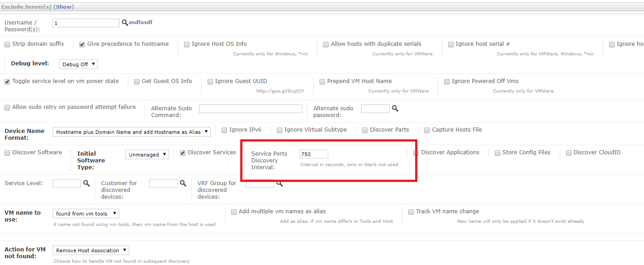This screenshot has height=265, width=644.
Task: Open lookup for Customer for discovered devices
Action: [x=184, y=183]
